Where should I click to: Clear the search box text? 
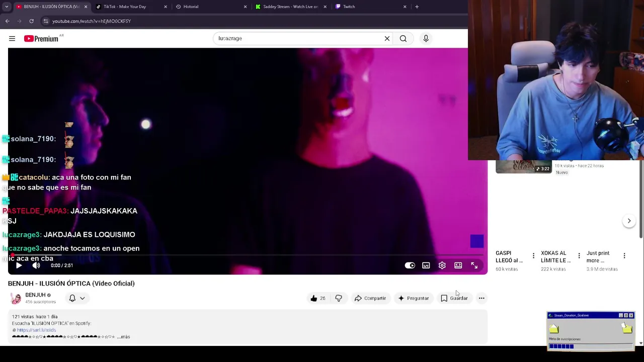point(387,38)
